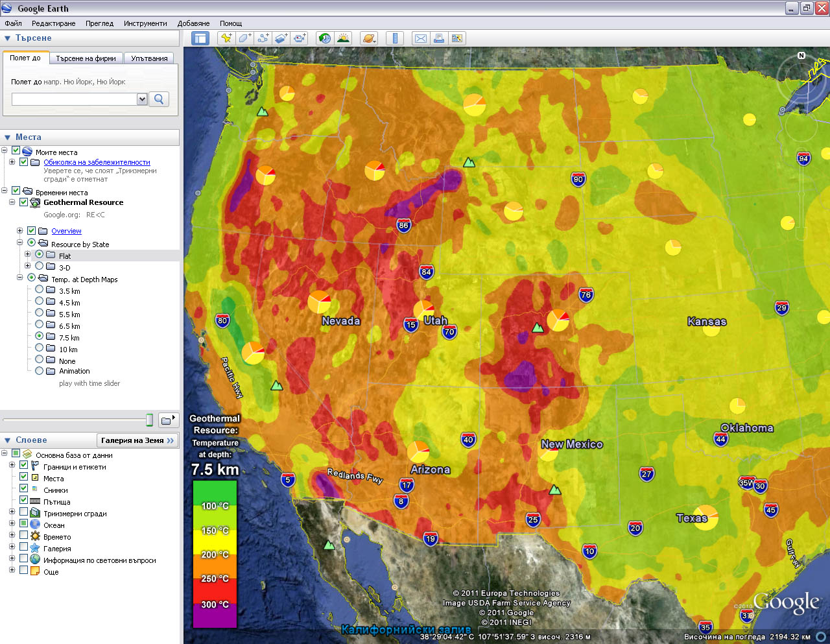Image resolution: width=830 pixels, height=644 pixels.
Task: Click the print toolbar icon
Action: click(439, 38)
